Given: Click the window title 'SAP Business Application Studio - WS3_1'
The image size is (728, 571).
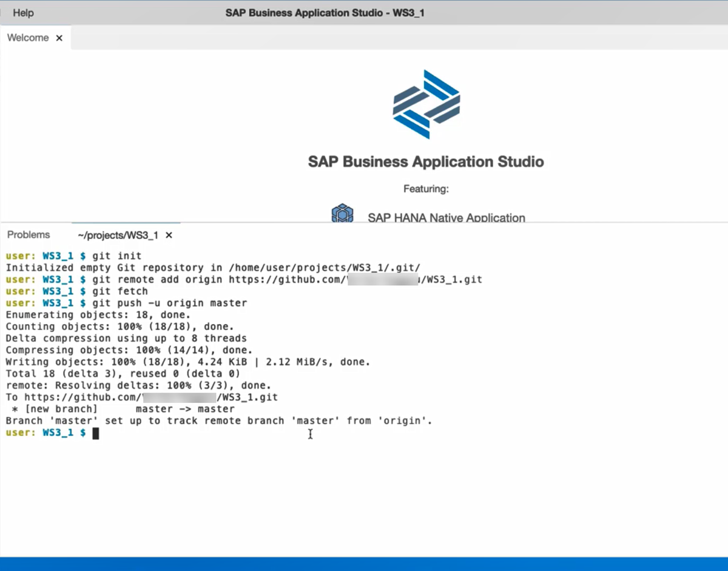Looking at the screenshot, I should click(x=325, y=12).
